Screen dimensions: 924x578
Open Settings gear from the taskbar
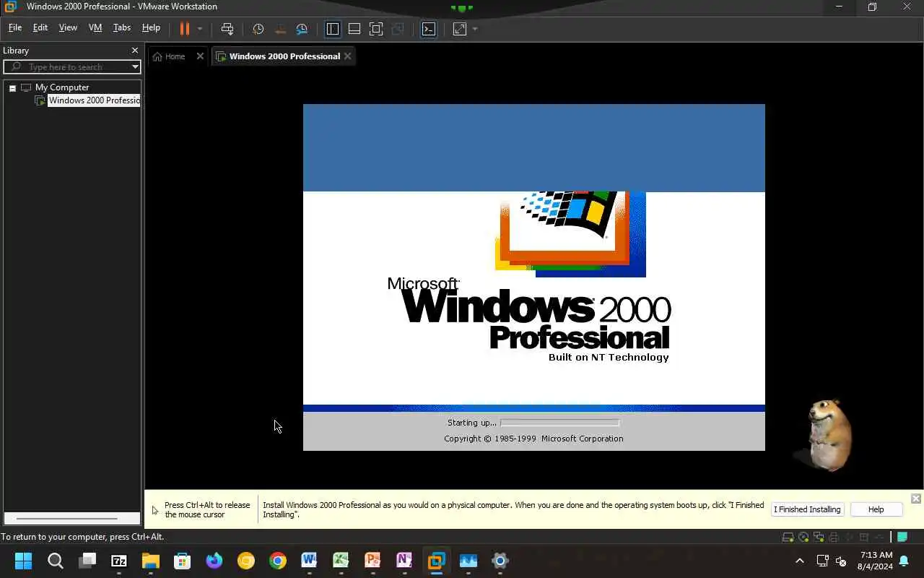point(500,561)
